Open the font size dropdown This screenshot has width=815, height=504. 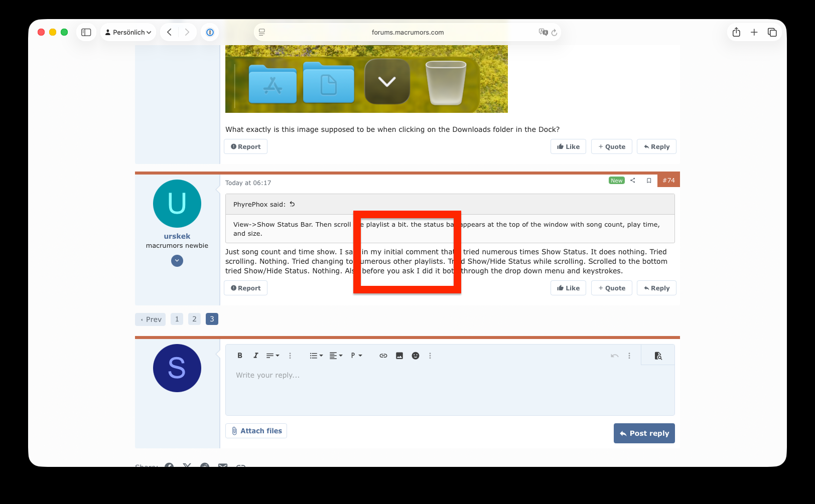[273, 356]
